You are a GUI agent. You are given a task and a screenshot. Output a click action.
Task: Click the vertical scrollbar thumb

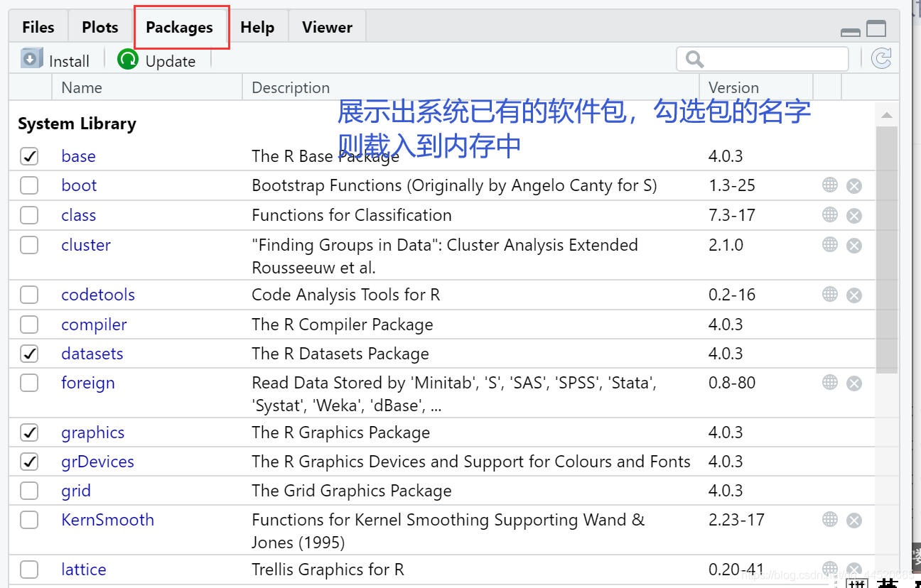point(887,249)
